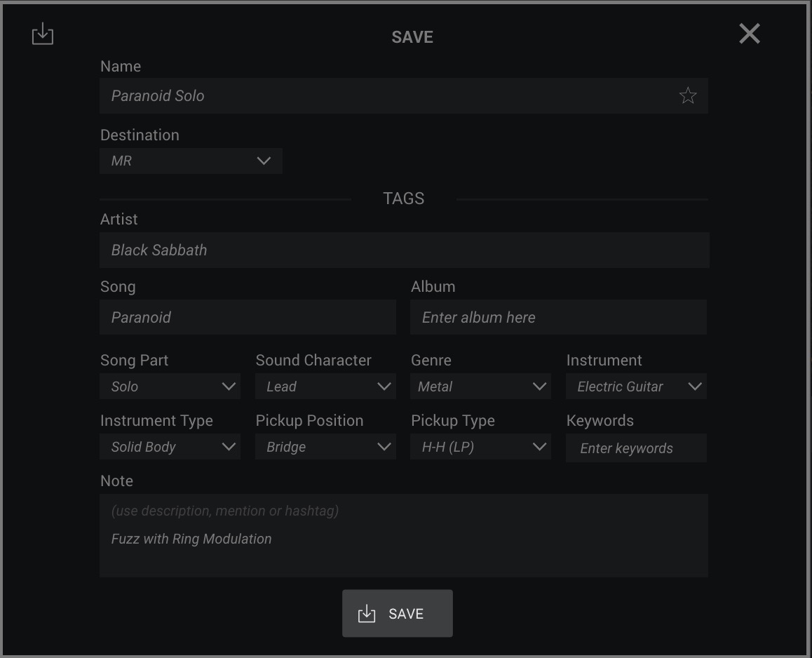Click the Note text area

403,535
